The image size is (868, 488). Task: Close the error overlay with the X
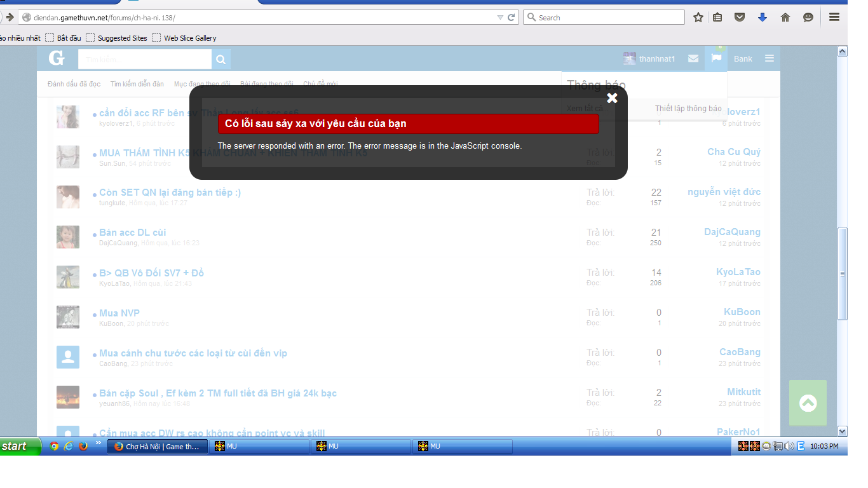pyautogui.click(x=612, y=98)
